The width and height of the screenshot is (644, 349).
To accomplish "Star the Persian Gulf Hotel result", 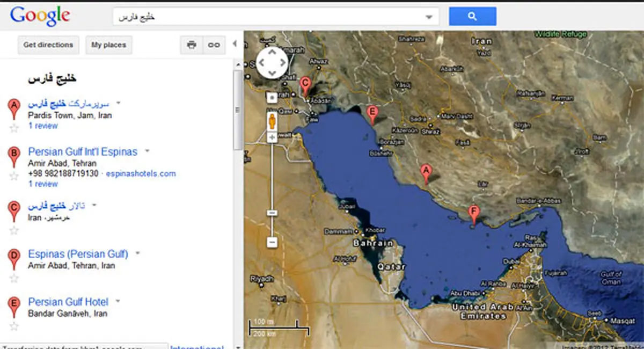I will tap(14, 326).
